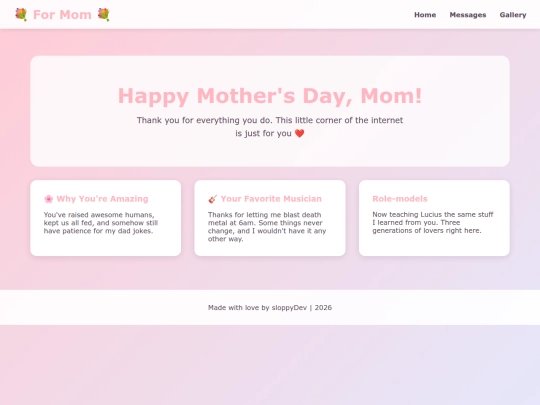This screenshot has height=405, width=540.
Task: Click the Made with love by sloppyDev footer text
Action: click(x=270, y=308)
